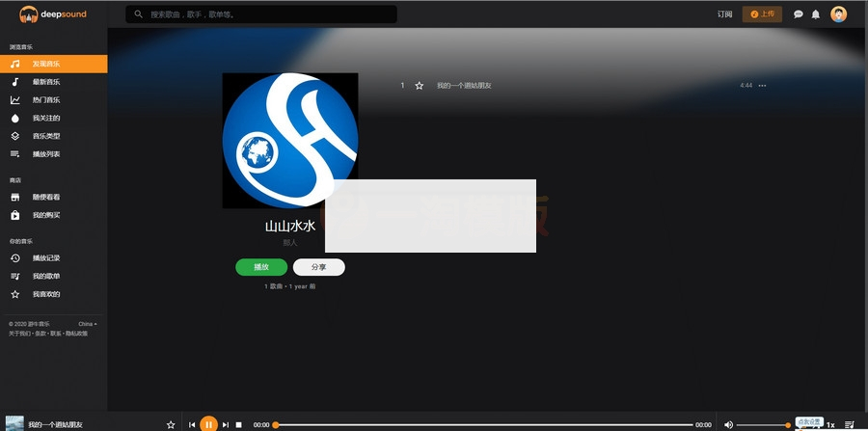Open 最新音乐 in the sidebar
This screenshot has width=868, height=431.
pyautogui.click(x=46, y=82)
